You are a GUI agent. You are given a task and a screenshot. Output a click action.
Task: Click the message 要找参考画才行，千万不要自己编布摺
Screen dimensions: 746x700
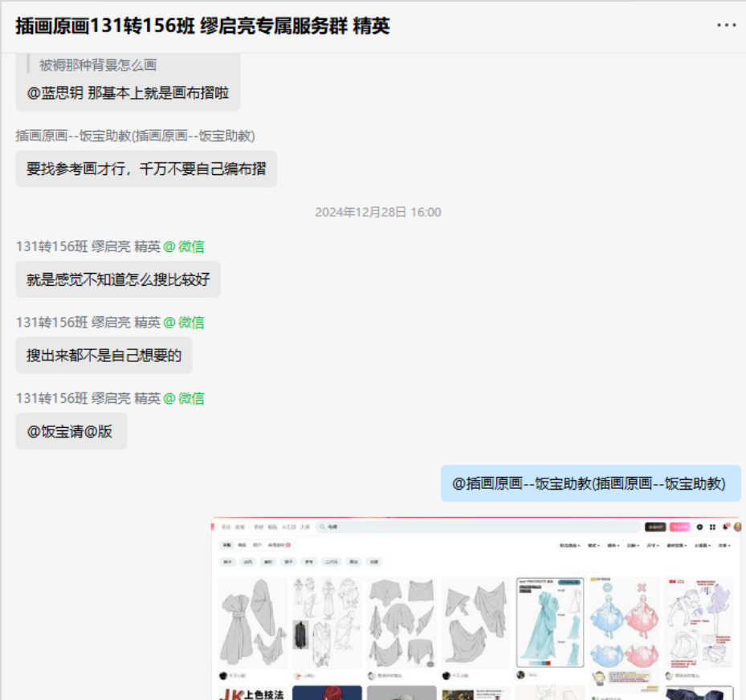(146, 169)
